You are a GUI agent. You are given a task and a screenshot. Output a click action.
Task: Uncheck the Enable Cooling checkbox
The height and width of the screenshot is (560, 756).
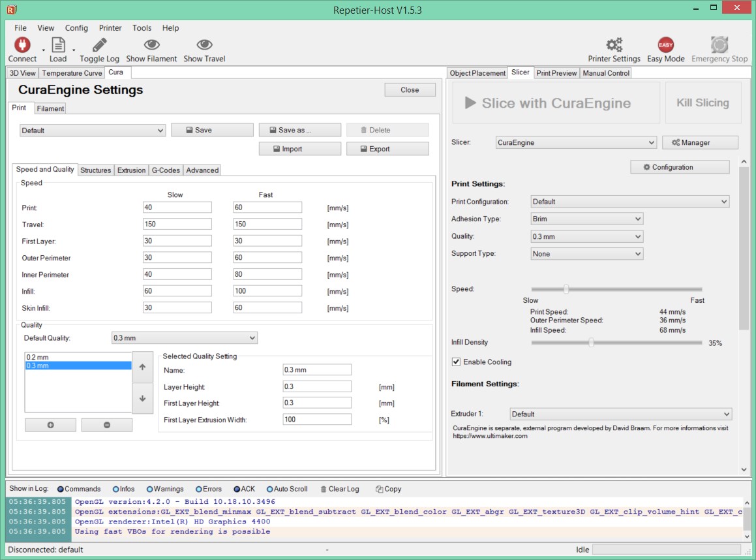[456, 362]
